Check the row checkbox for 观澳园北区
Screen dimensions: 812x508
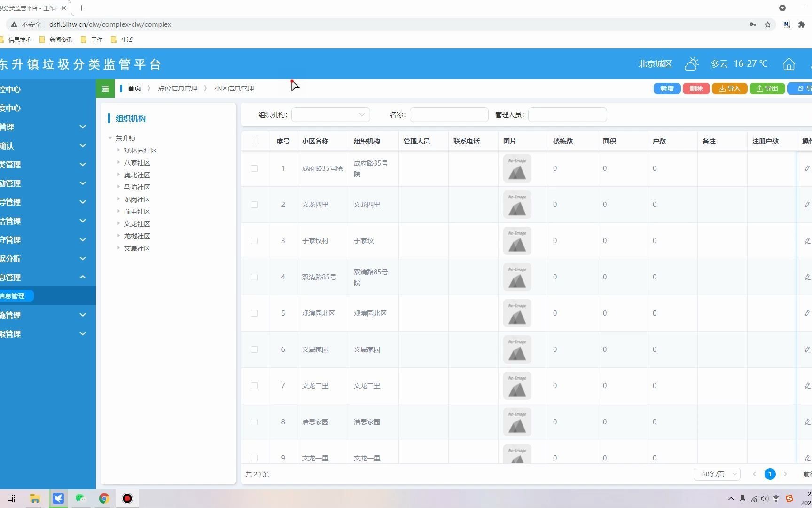click(x=254, y=313)
